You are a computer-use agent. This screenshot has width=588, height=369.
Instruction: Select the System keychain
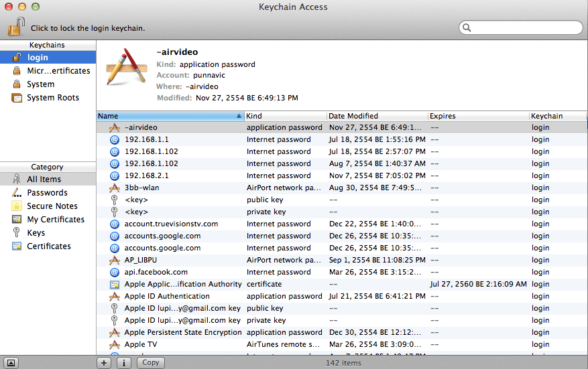pyautogui.click(x=40, y=84)
